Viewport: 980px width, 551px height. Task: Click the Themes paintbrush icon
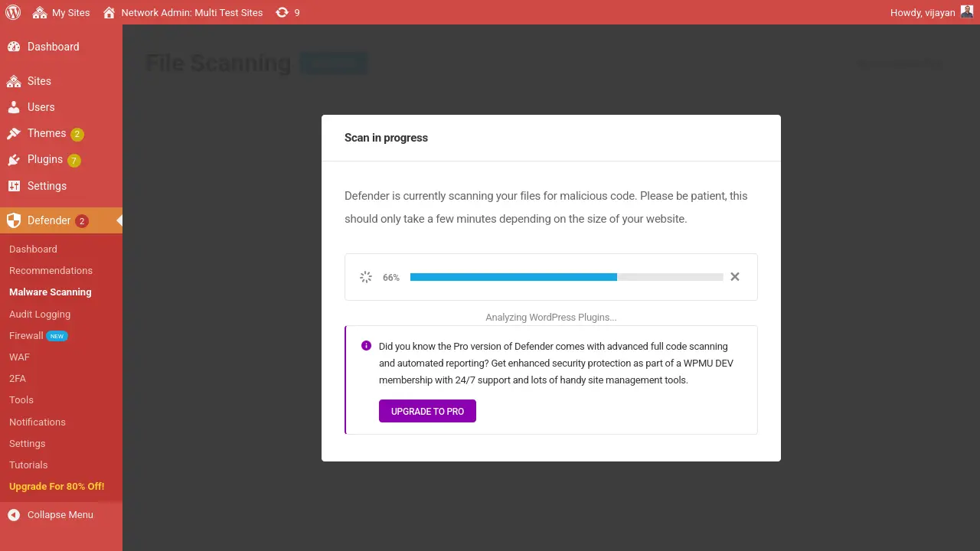[x=14, y=134]
